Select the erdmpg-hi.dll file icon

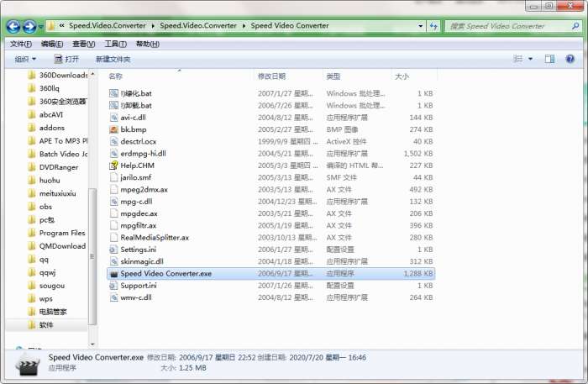point(113,154)
